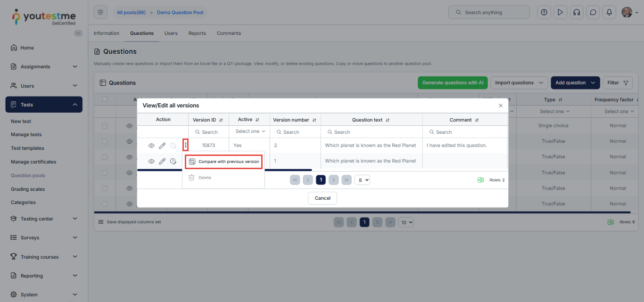
Task: Toggle the hamburger menu button
Action: (100, 12)
